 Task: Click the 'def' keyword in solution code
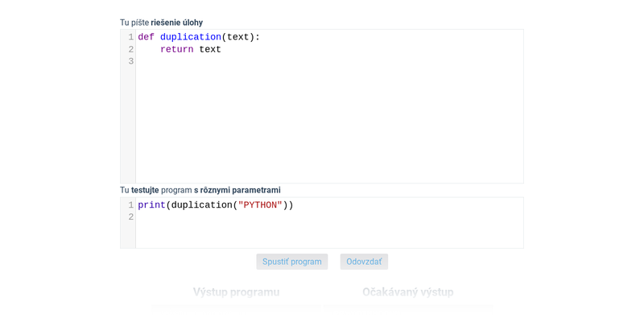click(x=146, y=37)
